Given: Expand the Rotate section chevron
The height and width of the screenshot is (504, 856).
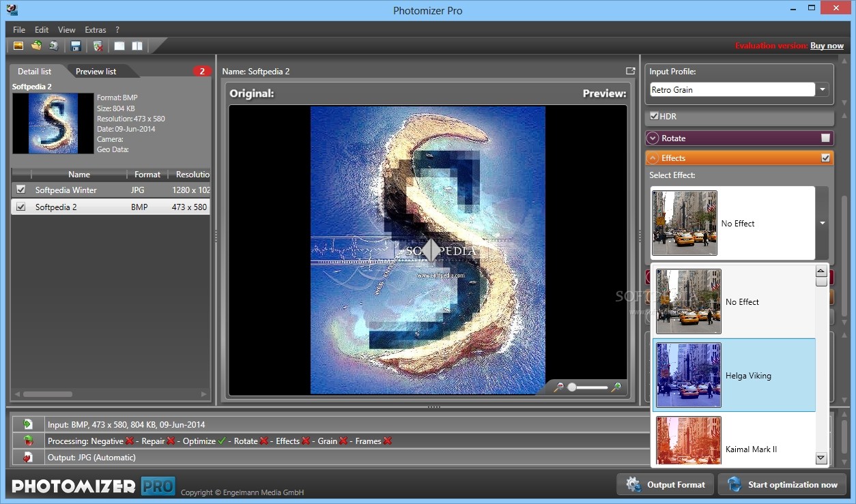Looking at the screenshot, I should (653, 138).
